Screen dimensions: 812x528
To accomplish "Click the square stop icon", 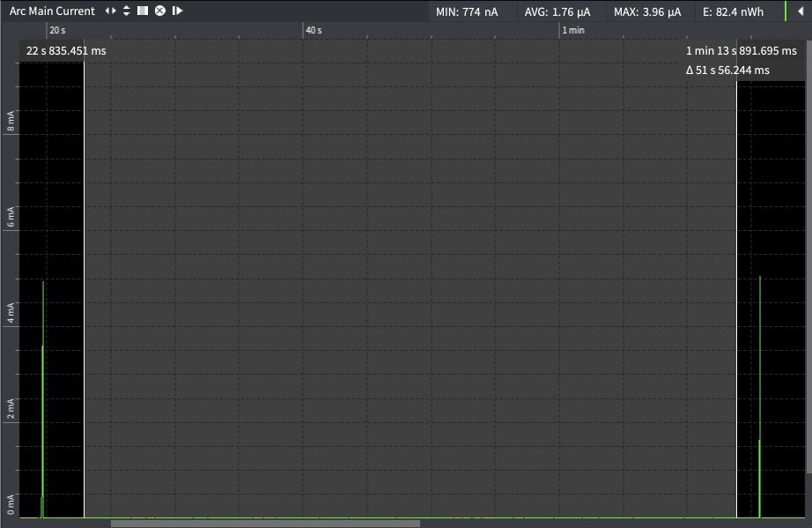I will coord(143,11).
